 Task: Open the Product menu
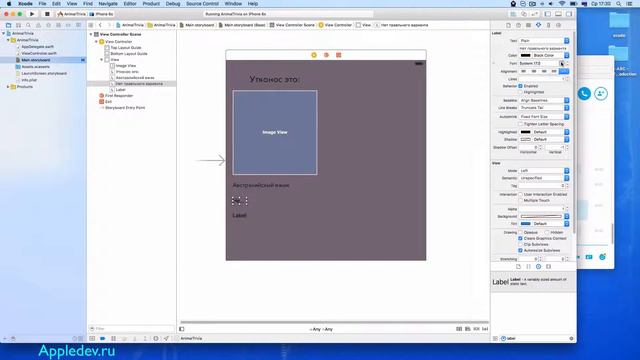click(x=151, y=4)
